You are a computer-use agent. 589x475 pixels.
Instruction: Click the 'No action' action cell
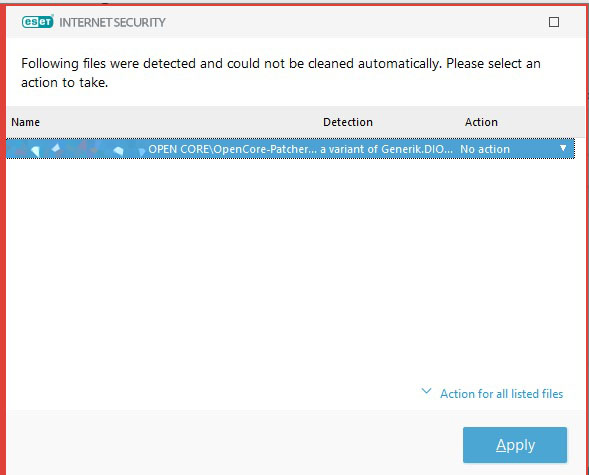click(485, 149)
